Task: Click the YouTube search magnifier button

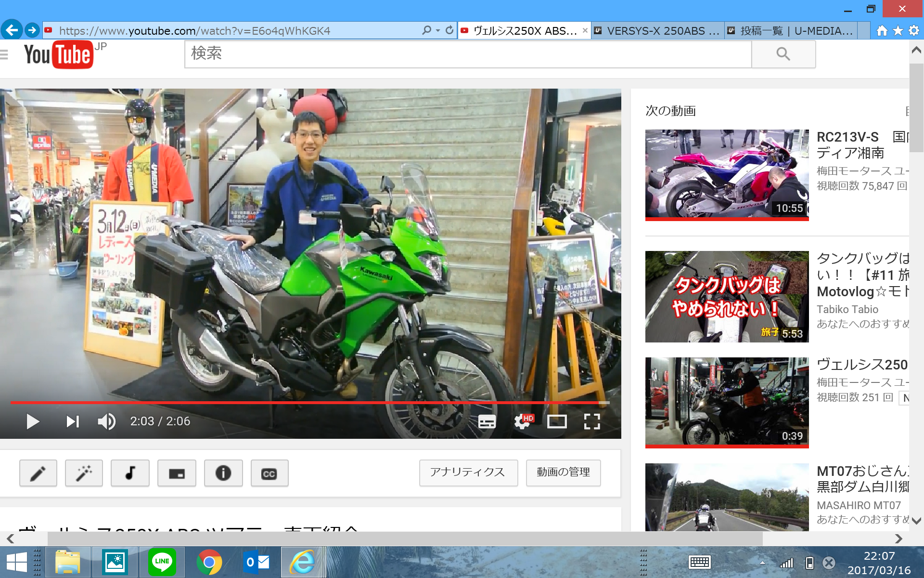Action: pos(783,54)
